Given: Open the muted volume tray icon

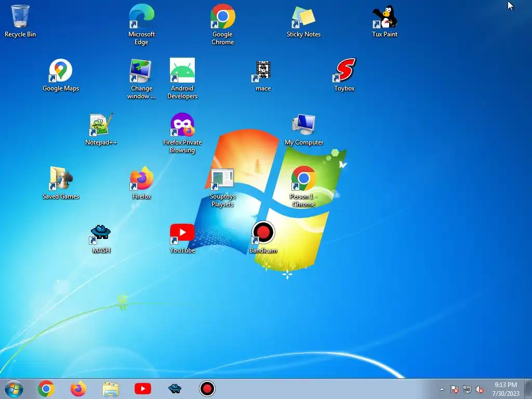Looking at the screenshot, I should (x=480, y=389).
